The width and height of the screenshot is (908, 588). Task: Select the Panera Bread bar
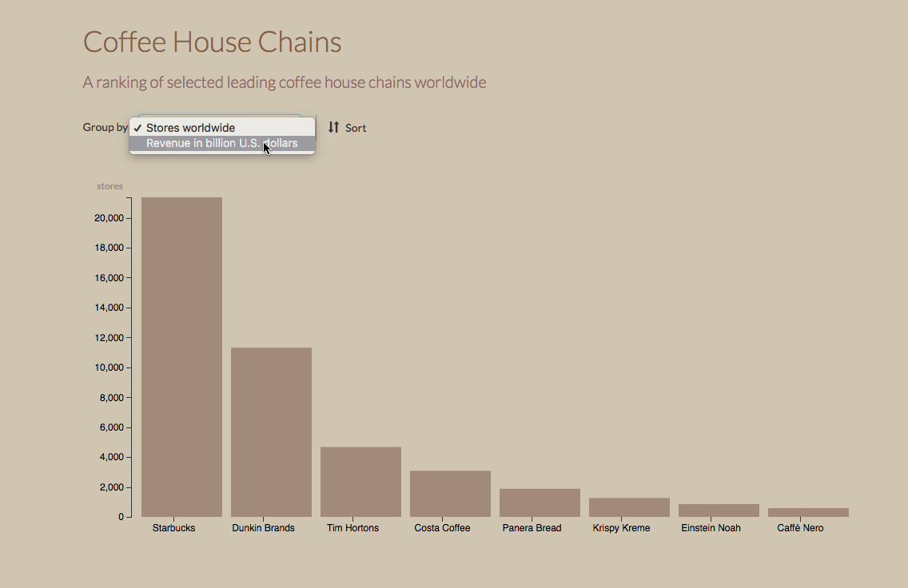(540, 503)
